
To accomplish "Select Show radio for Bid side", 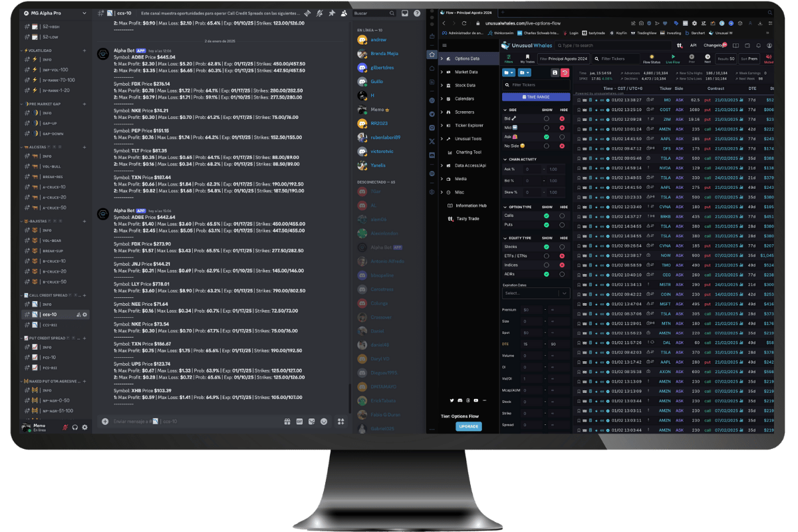I will click(x=547, y=118).
